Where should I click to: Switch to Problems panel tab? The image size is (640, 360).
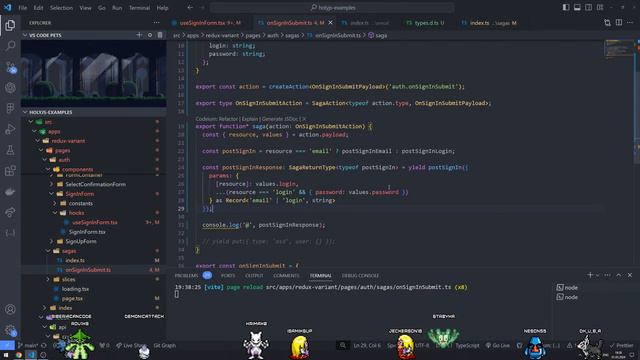click(x=186, y=276)
